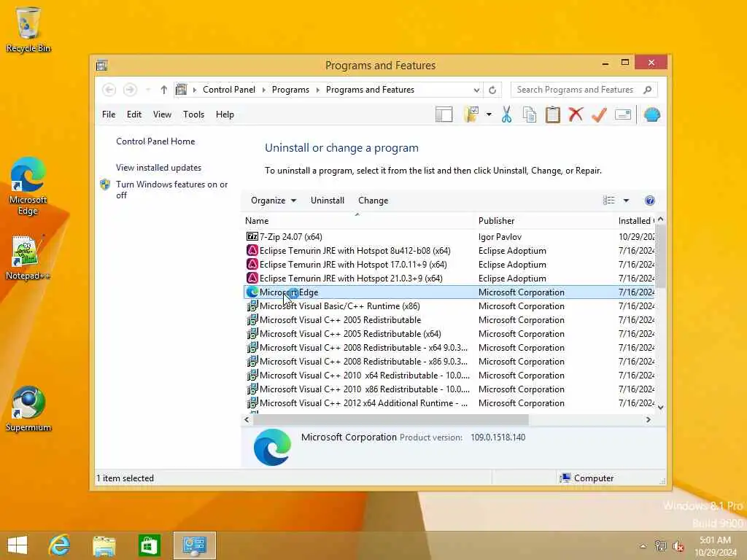This screenshot has width=747, height=560.
Task: Click the Uninstall button
Action: 328,201
